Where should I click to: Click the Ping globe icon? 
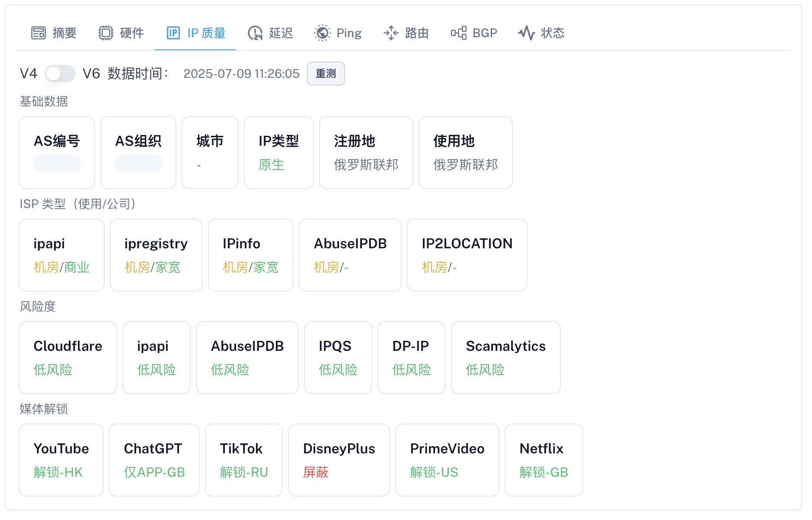pos(322,32)
